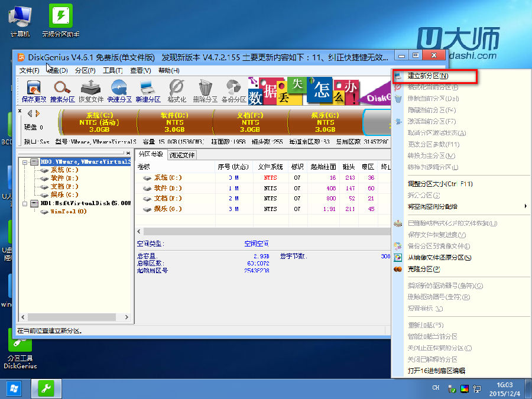Select the 计算机 desktop icon
This screenshot has width=532, height=399.
20,20
